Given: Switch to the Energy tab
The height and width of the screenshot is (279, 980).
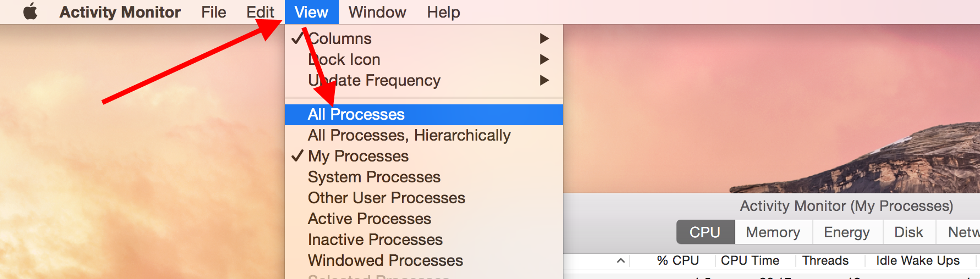Looking at the screenshot, I should pyautogui.click(x=846, y=232).
